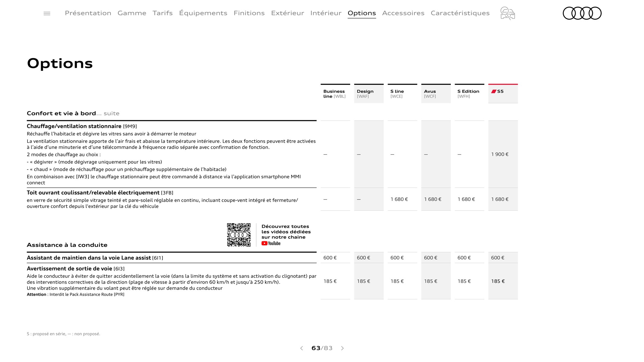
Task: Go to previous page arrow
Action: 301,348
